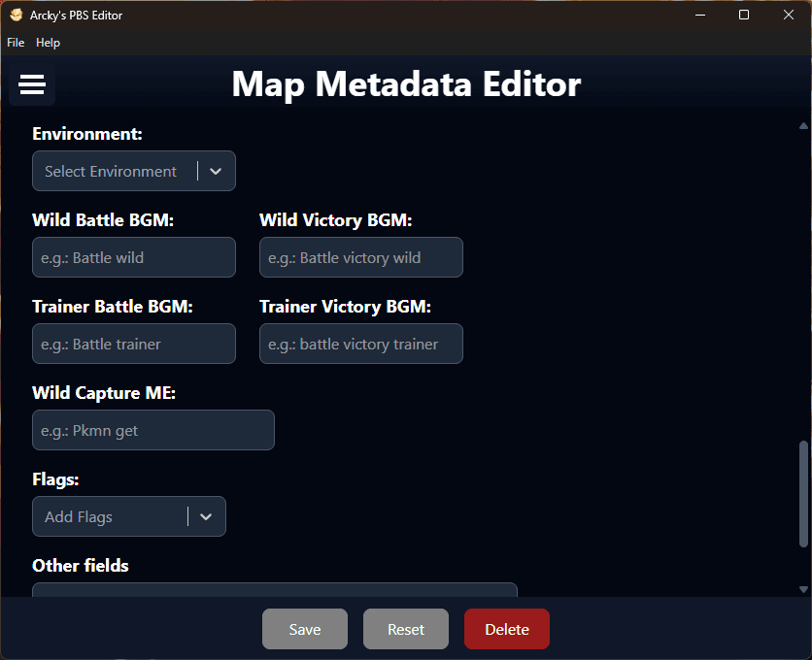The width and height of the screenshot is (812, 660).
Task: Open the Help menu
Action: click(x=48, y=43)
